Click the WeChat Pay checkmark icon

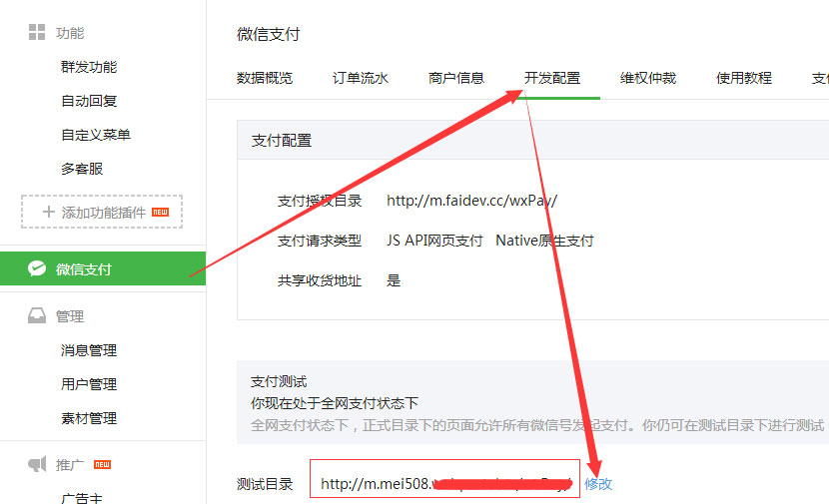tap(37, 268)
